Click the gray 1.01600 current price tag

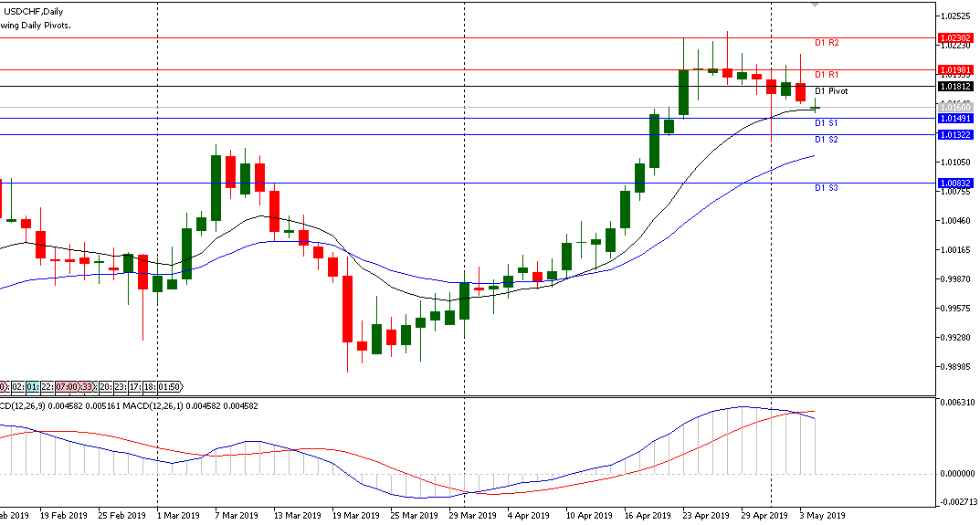tap(954, 108)
